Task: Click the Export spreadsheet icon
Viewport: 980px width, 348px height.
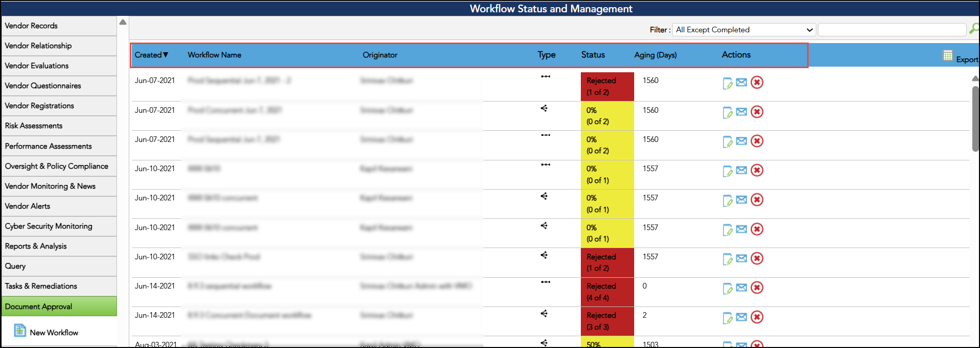Action: click(948, 55)
